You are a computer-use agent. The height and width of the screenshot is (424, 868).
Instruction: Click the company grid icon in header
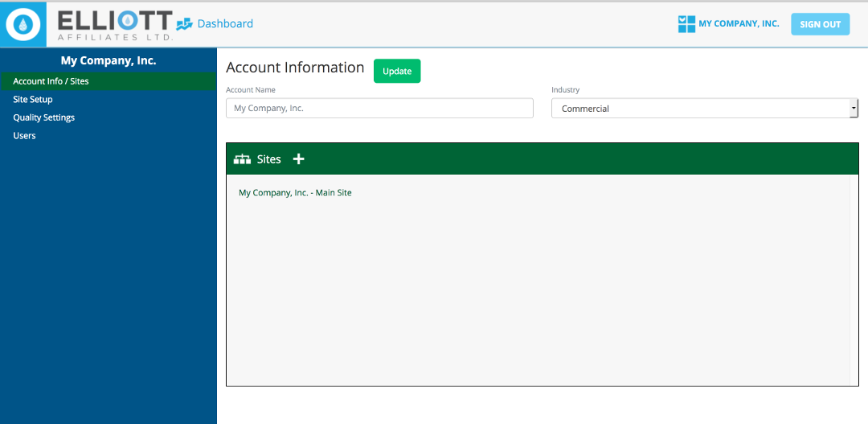pos(686,24)
